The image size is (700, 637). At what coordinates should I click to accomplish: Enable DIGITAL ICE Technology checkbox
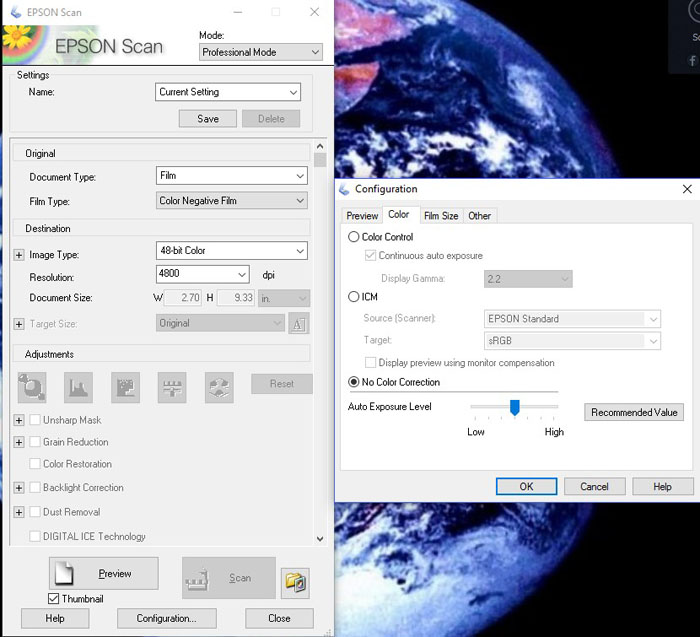pos(35,536)
